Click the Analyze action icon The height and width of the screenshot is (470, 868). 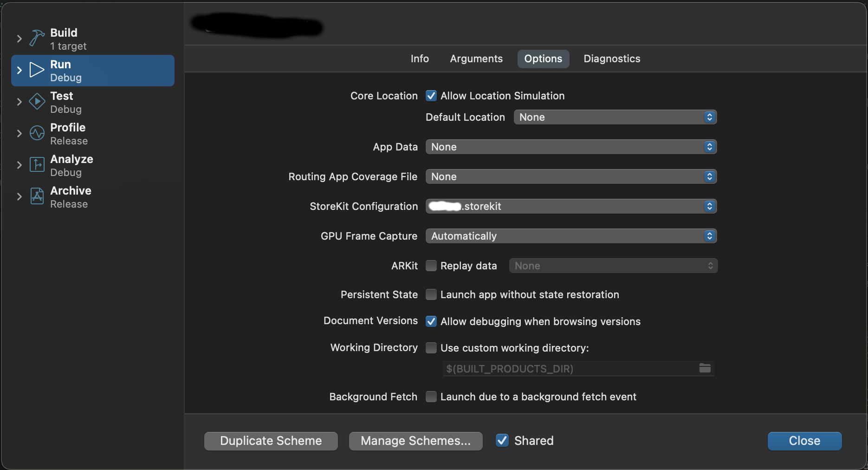point(37,165)
